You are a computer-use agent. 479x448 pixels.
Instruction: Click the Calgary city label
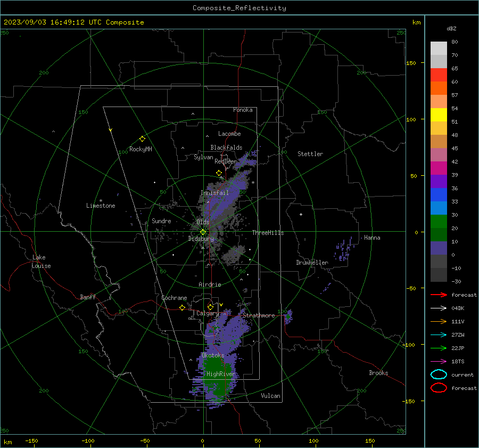[x=208, y=313]
